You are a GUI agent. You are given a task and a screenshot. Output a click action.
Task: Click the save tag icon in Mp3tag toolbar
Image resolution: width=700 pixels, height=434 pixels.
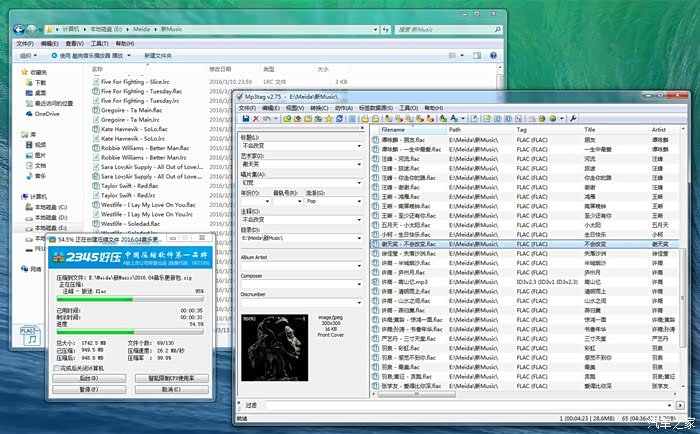coord(244,118)
